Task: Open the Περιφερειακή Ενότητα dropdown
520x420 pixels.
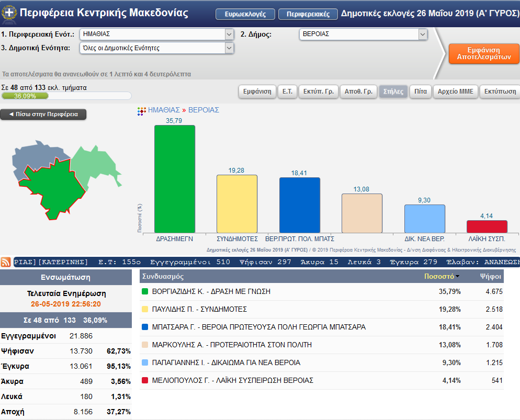Action: click(x=229, y=35)
